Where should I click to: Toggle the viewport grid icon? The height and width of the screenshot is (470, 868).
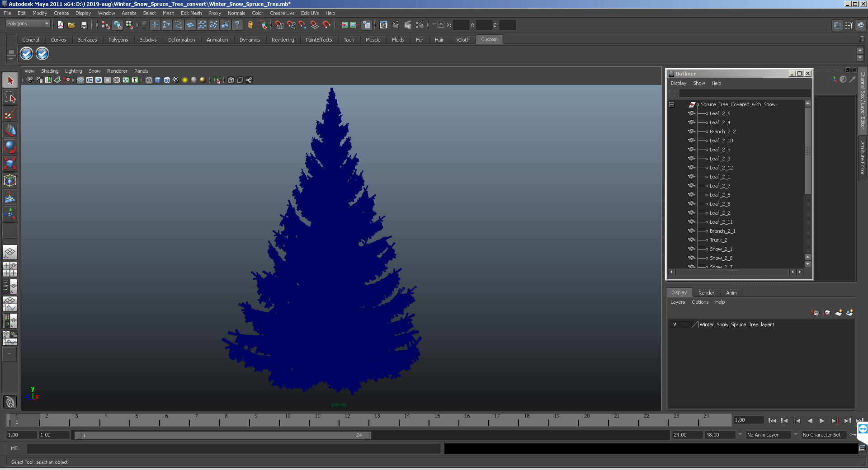pos(80,80)
